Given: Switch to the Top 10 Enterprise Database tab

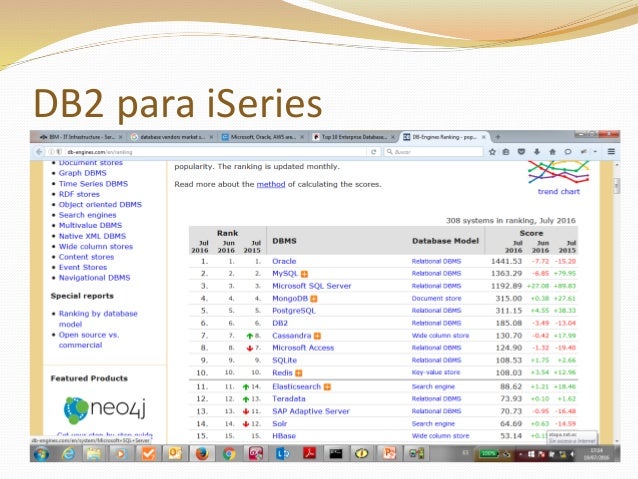Looking at the screenshot, I should click(x=354, y=137).
